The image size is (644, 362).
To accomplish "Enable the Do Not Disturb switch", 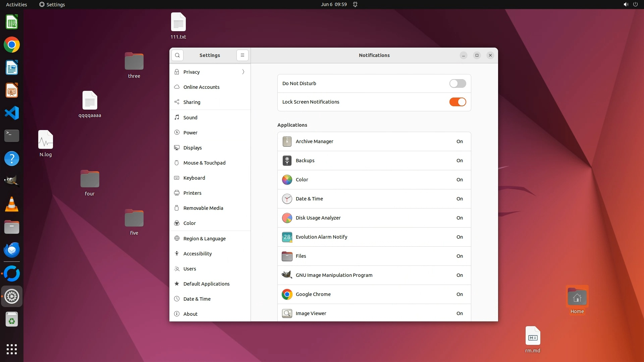I will click(x=458, y=83).
